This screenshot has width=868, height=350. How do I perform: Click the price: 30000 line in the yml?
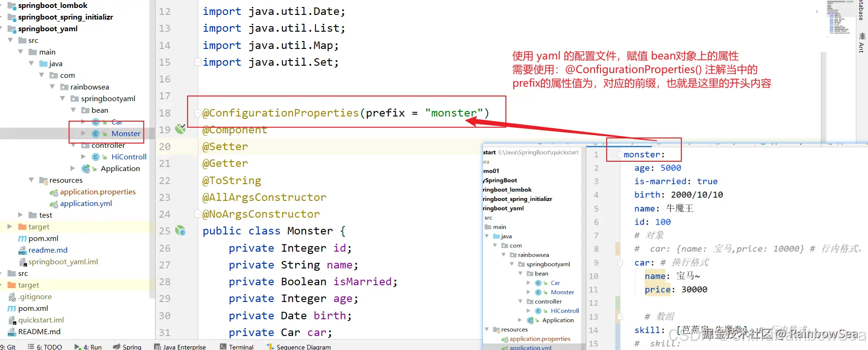point(676,289)
